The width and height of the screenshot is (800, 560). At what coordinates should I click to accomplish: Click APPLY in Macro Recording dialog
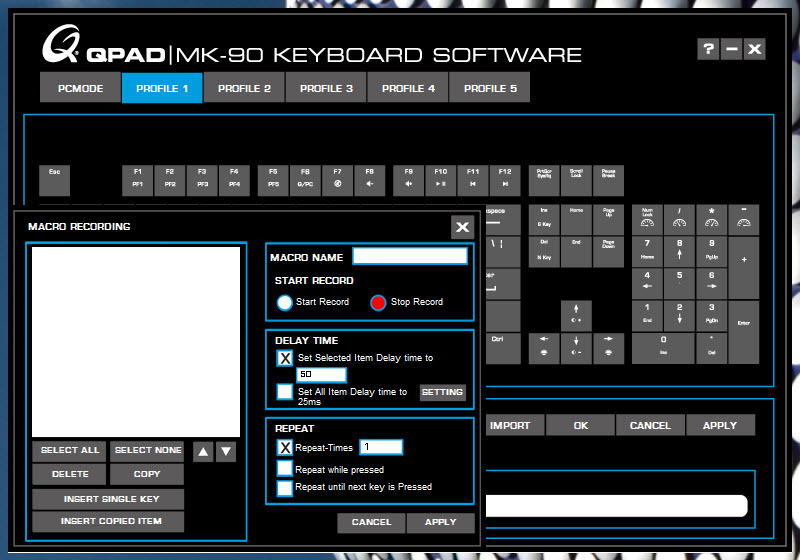[441, 523]
